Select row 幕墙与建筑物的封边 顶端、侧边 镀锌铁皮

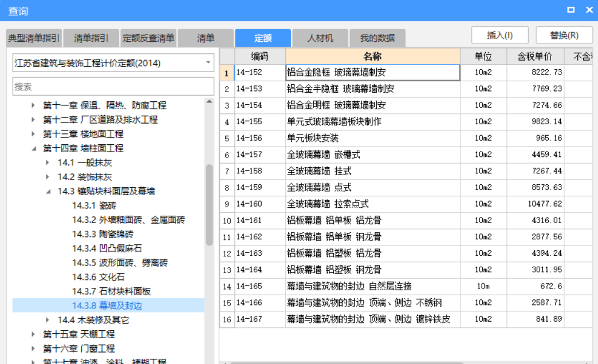[x=373, y=319]
